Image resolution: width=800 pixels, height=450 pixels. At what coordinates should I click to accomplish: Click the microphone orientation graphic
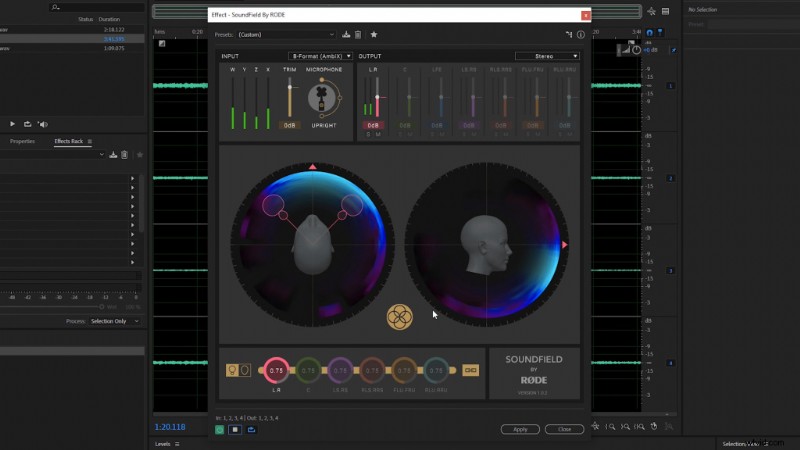322,98
